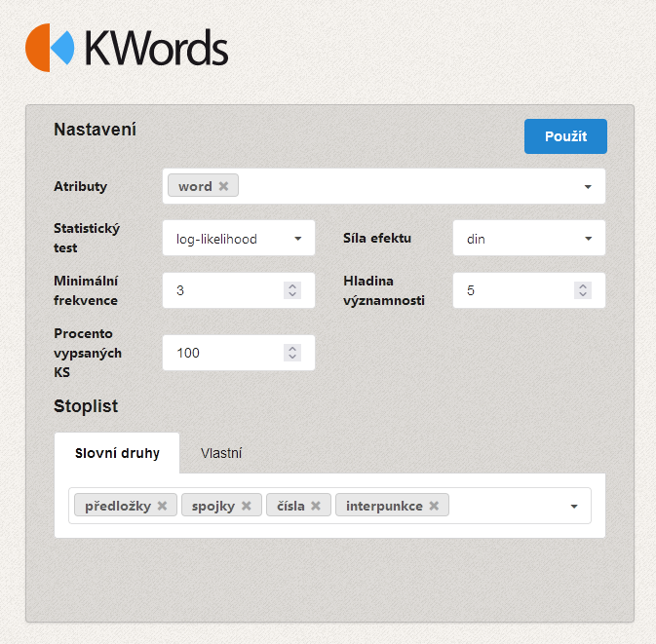Click the Procento vypsaných KS input field
Viewport: 656px width, 644px height.
[x=239, y=353]
